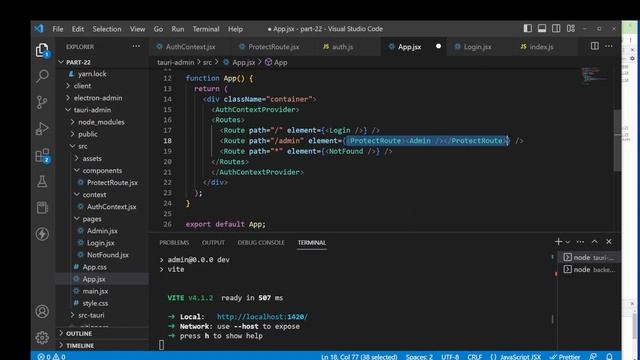
Task: Click the feedback icon in status bar
Action: click(593, 356)
